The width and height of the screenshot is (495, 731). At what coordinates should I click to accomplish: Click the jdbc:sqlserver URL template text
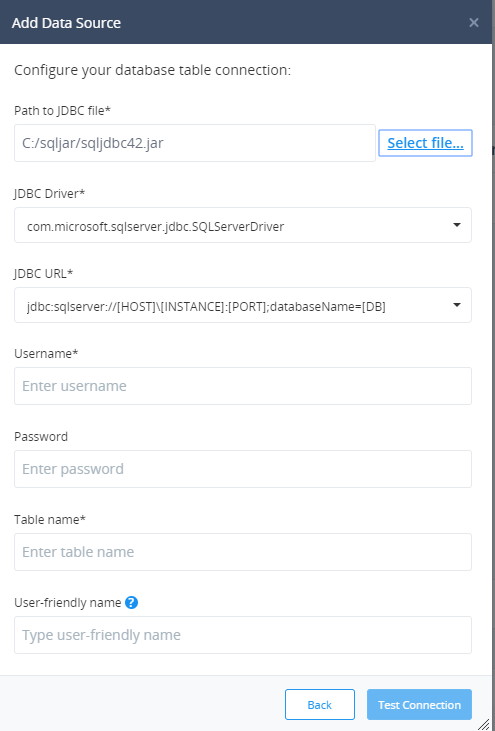206,307
